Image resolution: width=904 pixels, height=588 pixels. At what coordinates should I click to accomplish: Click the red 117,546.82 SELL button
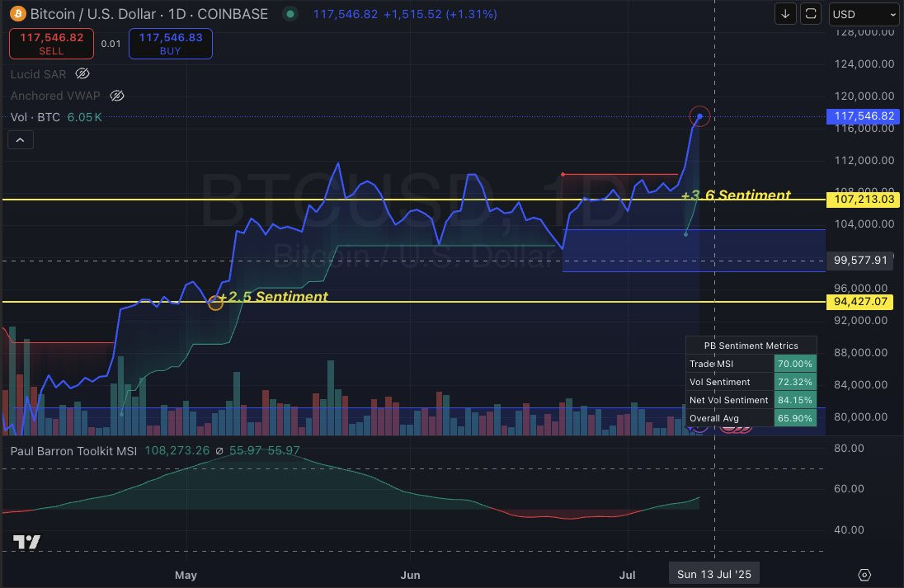(51, 44)
